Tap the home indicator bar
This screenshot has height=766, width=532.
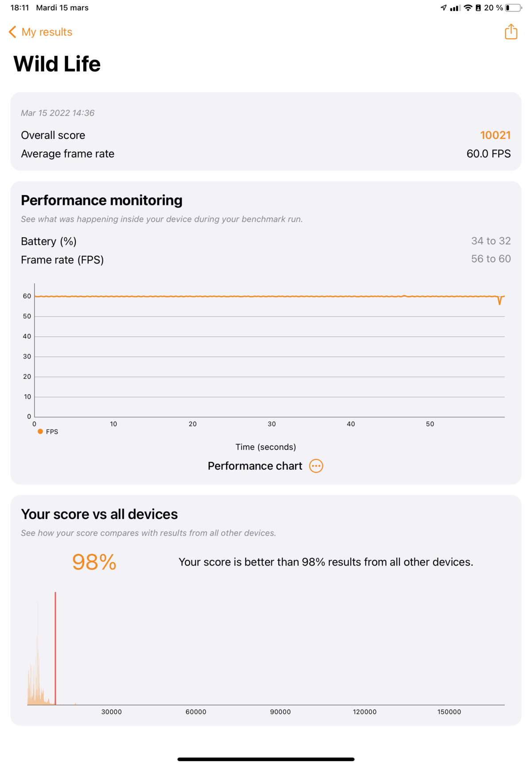(266, 759)
